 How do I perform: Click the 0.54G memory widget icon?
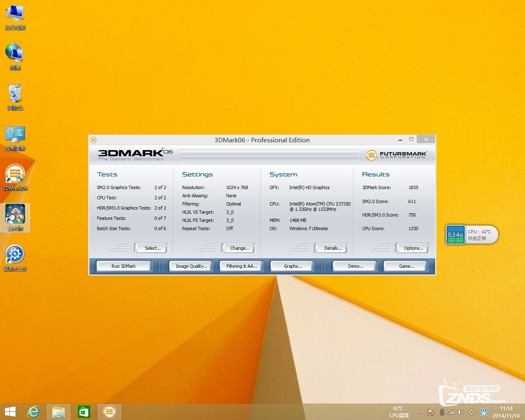pyautogui.click(x=455, y=234)
